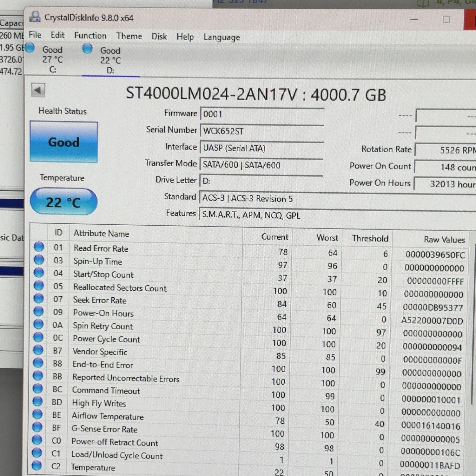Click the Drive Letter field D:
476x476 pixels.
click(261, 181)
